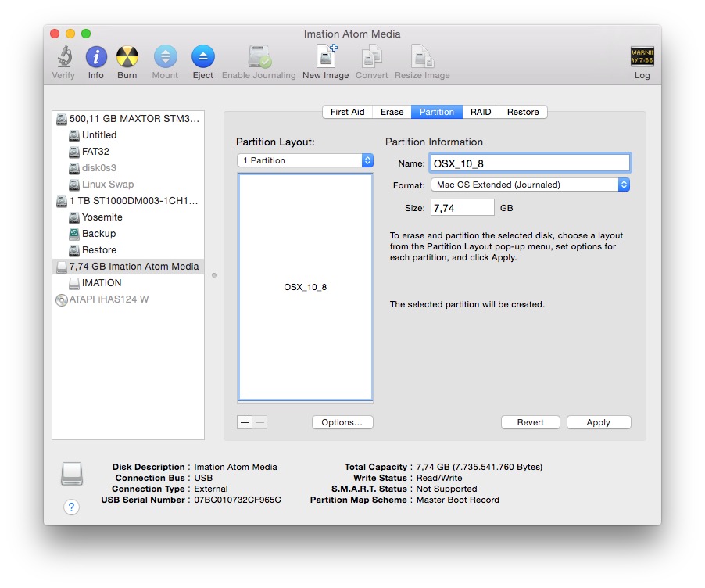This screenshot has height=588, width=705.
Task: Open the Format popup menu
Action: pyautogui.click(x=530, y=185)
